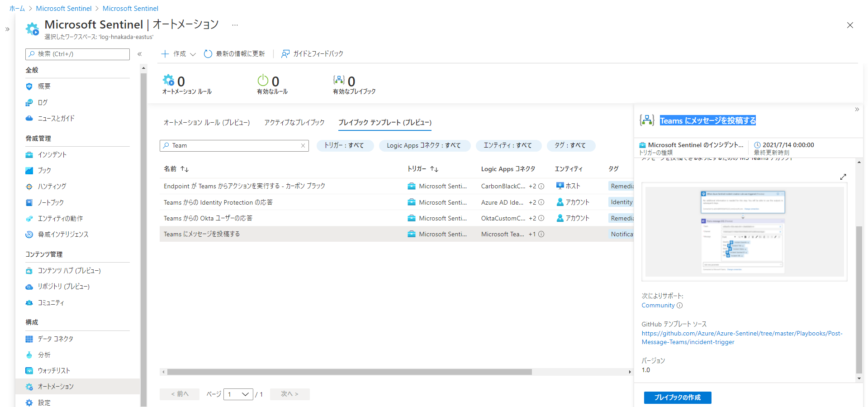Switch to アクティブなプレイブック tab
Viewport: 868px width, 407px height.
coord(294,123)
